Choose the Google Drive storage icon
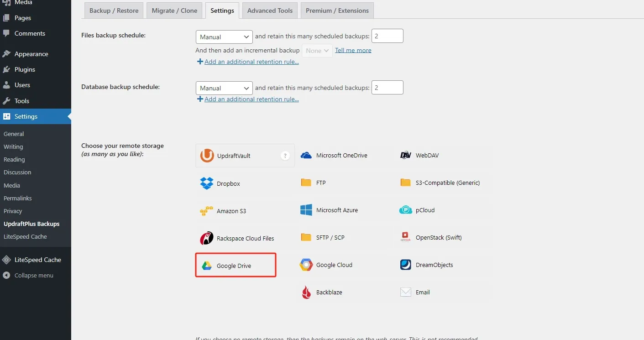 [x=207, y=266]
